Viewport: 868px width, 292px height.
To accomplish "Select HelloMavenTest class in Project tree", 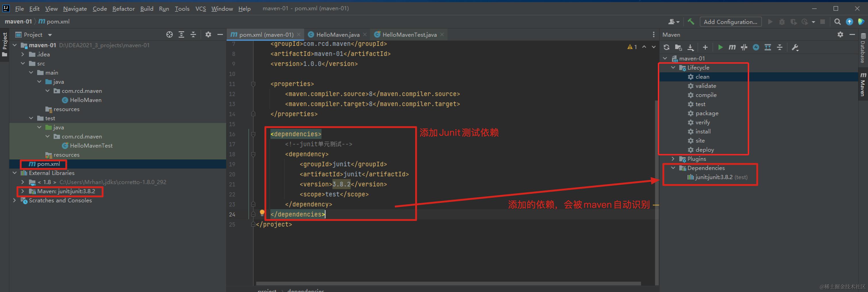I will pyautogui.click(x=91, y=145).
